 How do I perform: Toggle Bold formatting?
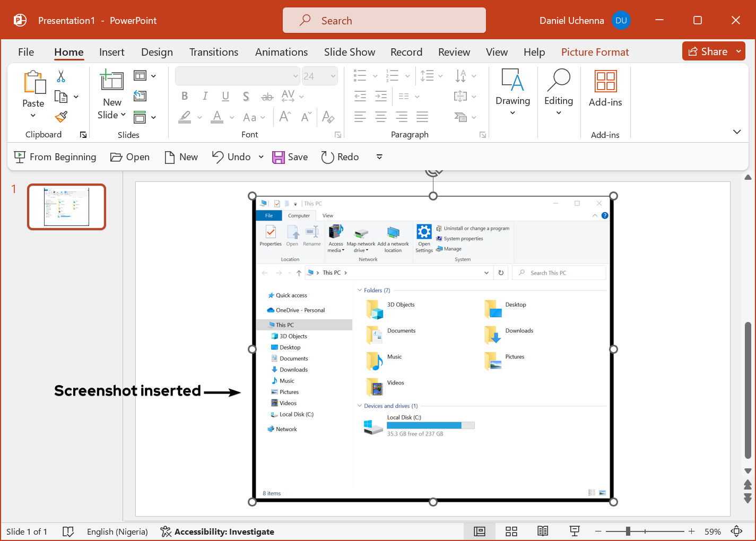coord(185,96)
